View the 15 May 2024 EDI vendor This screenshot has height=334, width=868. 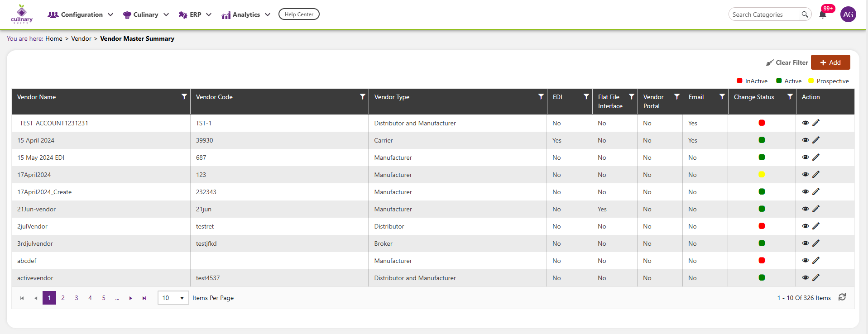pyautogui.click(x=806, y=157)
